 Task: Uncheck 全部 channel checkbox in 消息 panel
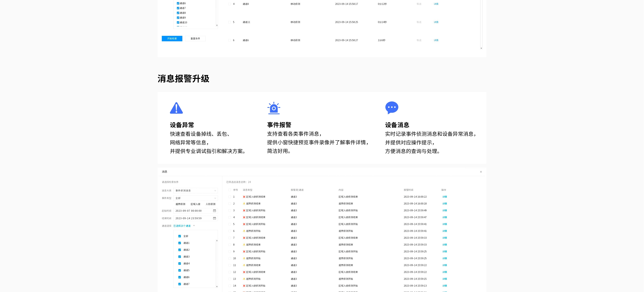180,236
